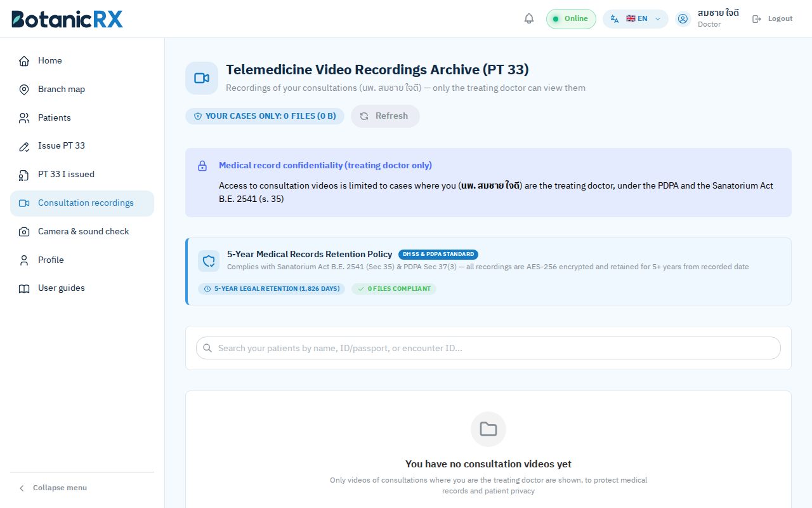The height and width of the screenshot is (508, 812).
Task: Click the PT 33 I issued document icon
Action: pyautogui.click(x=24, y=175)
